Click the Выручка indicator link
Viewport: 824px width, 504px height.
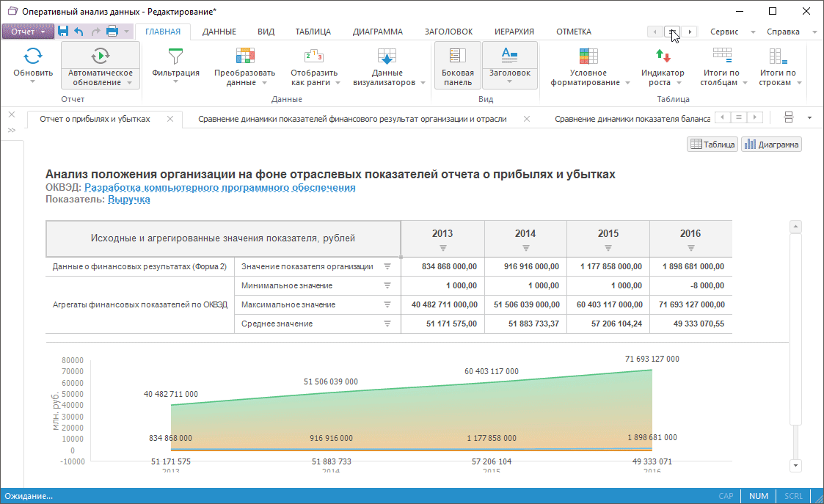coord(129,199)
